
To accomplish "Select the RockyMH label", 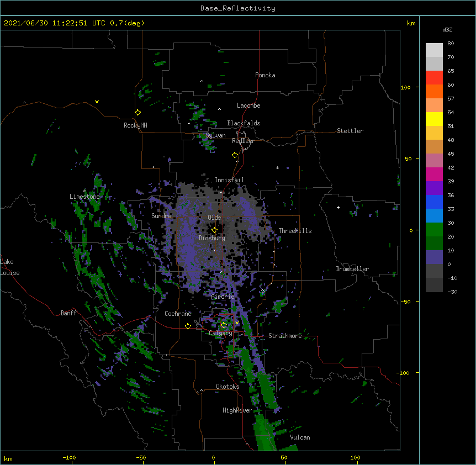I will pos(135,125).
